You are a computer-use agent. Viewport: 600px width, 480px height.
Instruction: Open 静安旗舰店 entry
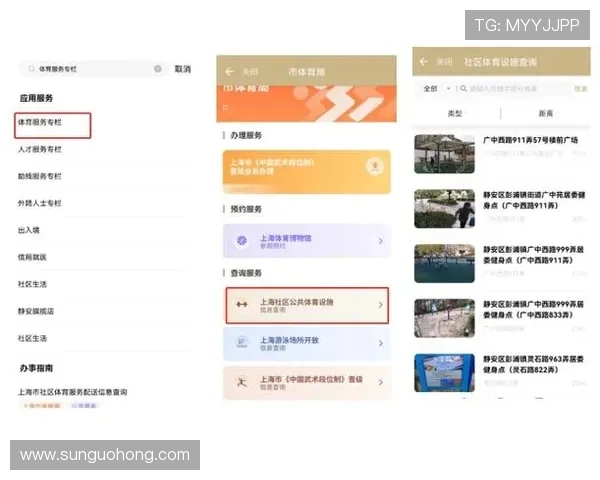point(36,311)
